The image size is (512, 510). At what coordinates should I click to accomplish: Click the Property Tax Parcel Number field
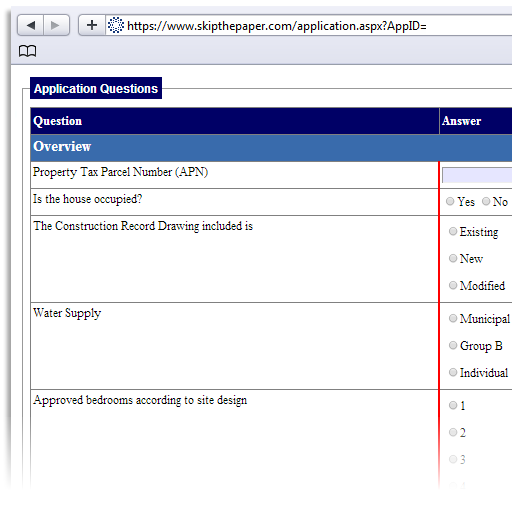[x=477, y=175]
